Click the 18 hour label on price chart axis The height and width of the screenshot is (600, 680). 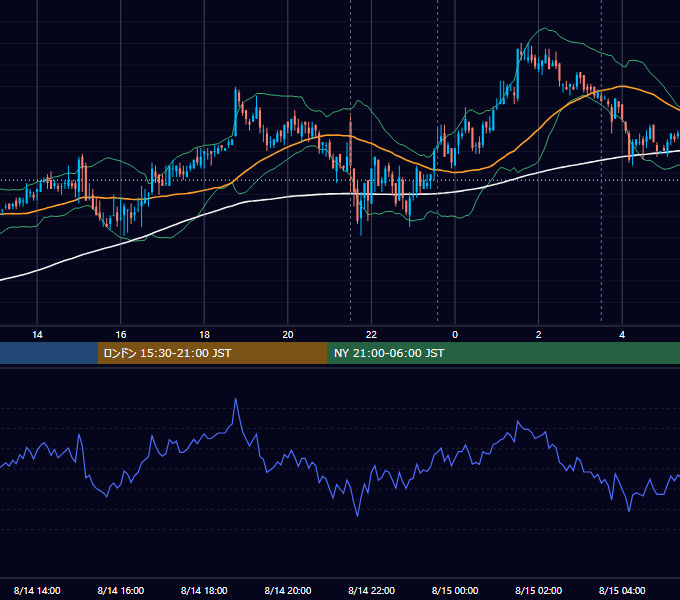coord(204,335)
